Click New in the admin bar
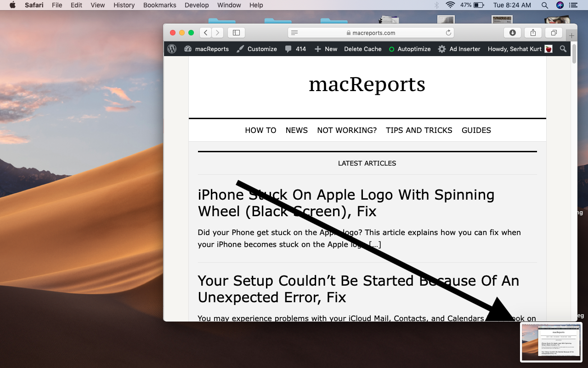588x368 pixels. pos(326,49)
